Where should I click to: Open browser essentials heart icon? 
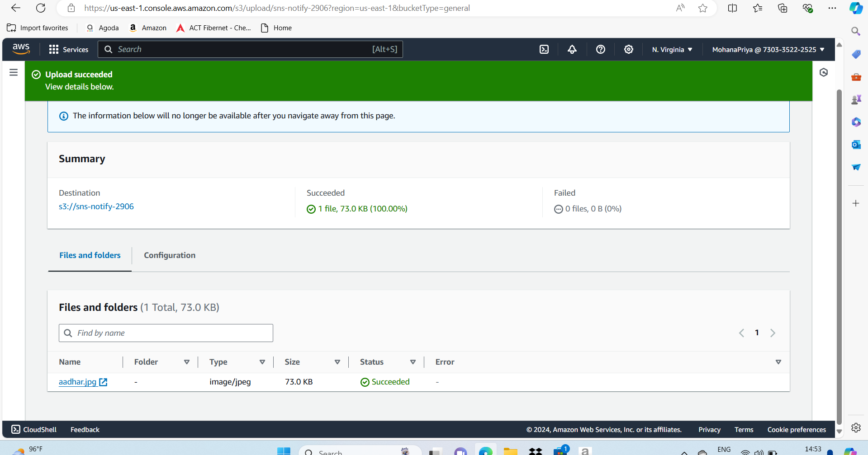[807, 8]
